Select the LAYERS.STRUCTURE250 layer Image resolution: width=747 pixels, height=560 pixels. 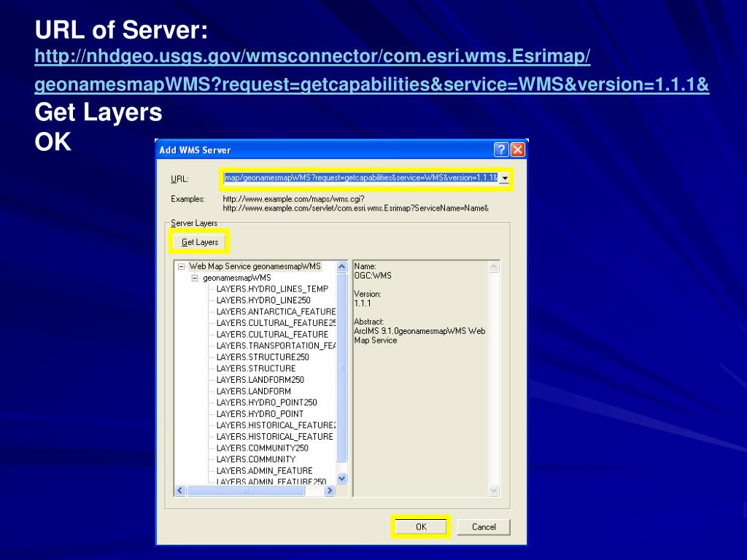click(x=263, y=357)
